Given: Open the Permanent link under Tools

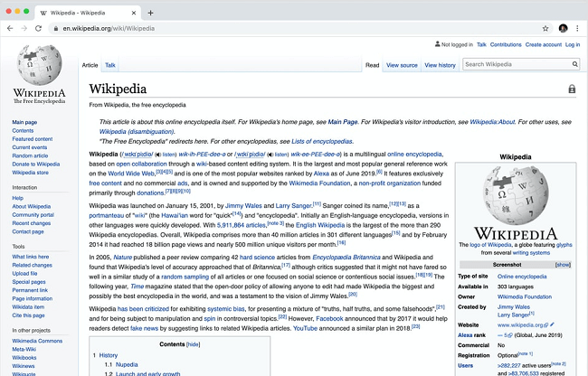Looking at the screenshot, I should point(30,290).
